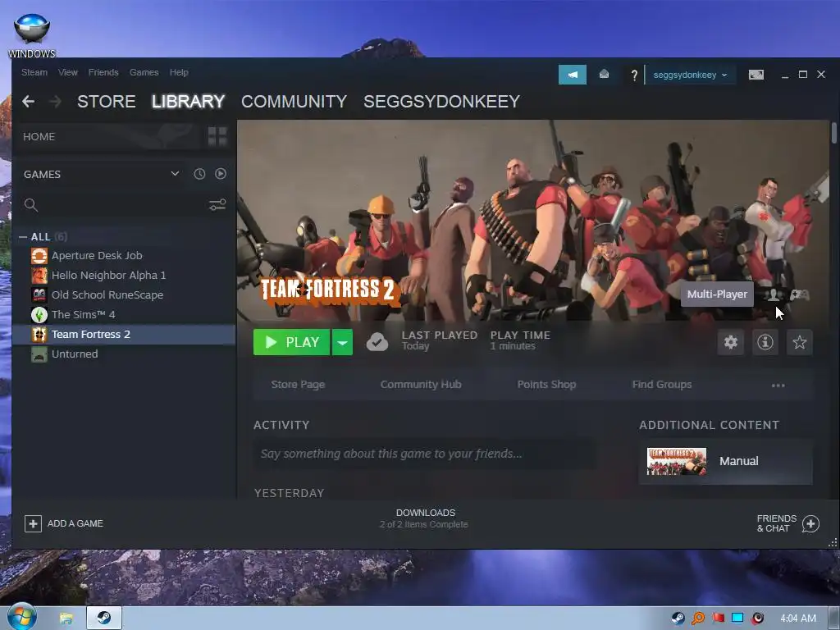Go to the LIBRARY tab

tap(188, 101)
